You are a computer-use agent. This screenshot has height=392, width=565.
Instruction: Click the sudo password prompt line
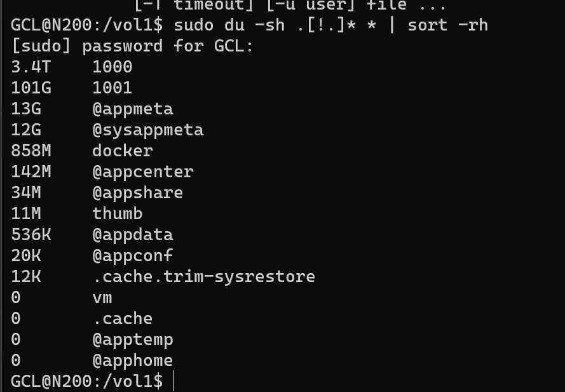132,46
